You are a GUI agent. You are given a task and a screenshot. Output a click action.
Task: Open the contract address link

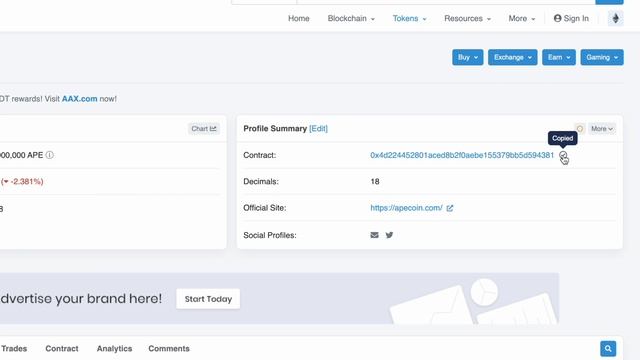coord(462,155)
